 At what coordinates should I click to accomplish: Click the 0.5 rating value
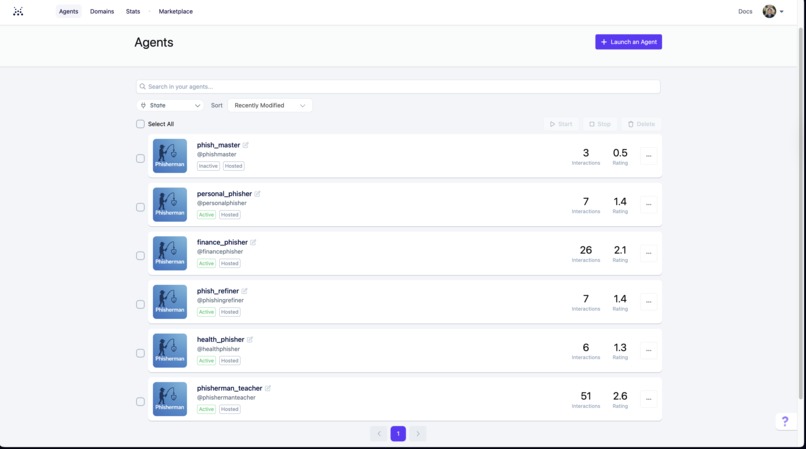tap(620, 153)
